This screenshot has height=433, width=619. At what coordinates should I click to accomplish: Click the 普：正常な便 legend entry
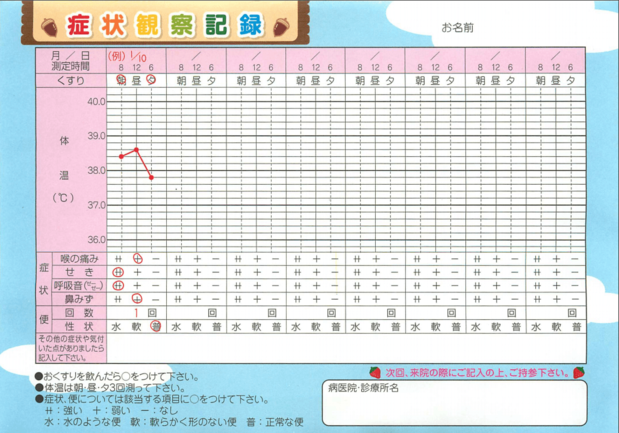[275, 422]
